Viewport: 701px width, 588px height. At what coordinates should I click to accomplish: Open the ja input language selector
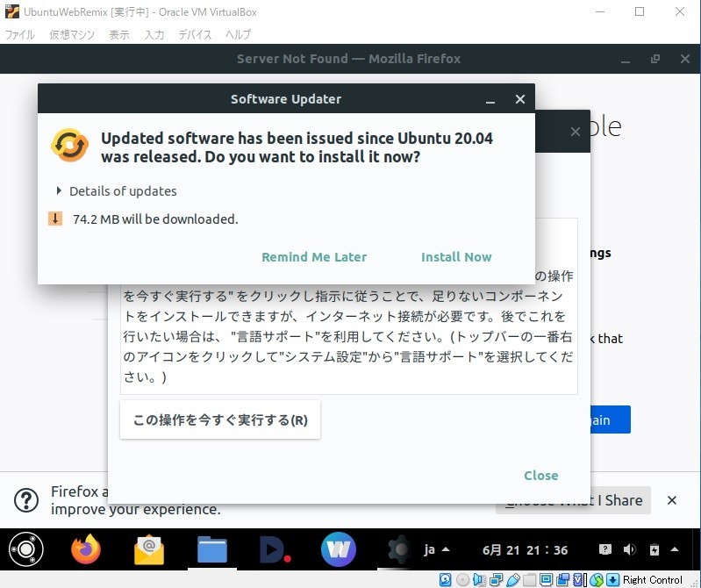coord(436,549)
